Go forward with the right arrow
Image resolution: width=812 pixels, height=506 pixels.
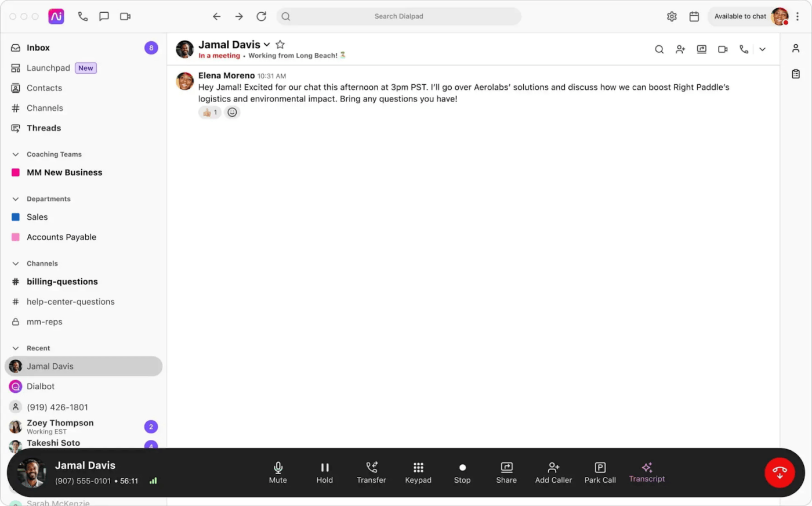(x=239, y=16)
